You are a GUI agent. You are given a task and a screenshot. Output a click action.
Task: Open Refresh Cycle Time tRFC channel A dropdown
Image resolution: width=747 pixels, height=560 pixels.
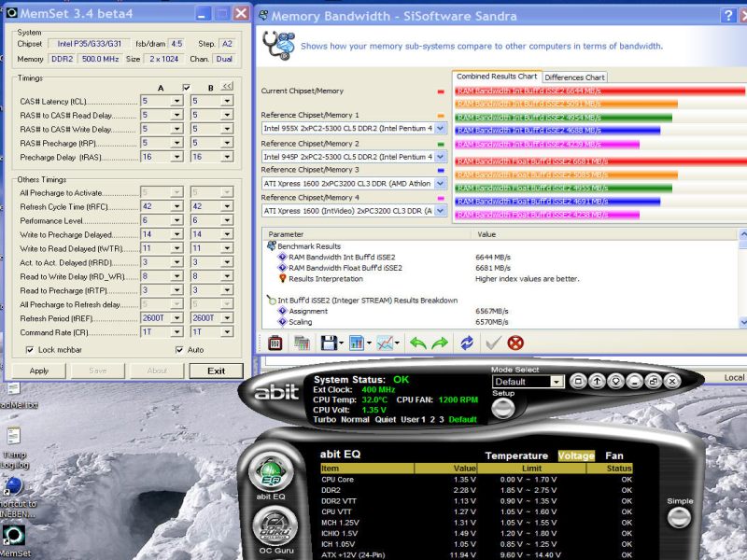[x=177, y=206]
